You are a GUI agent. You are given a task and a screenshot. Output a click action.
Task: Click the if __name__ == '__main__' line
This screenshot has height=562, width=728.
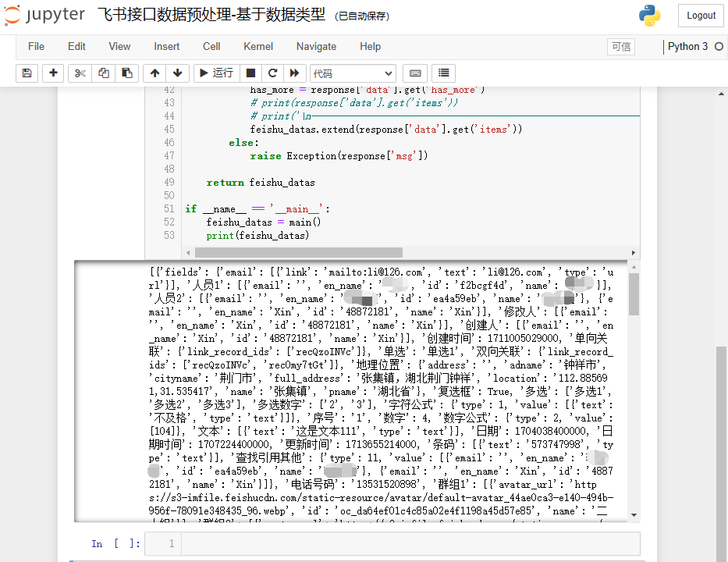tap(257, 209)
